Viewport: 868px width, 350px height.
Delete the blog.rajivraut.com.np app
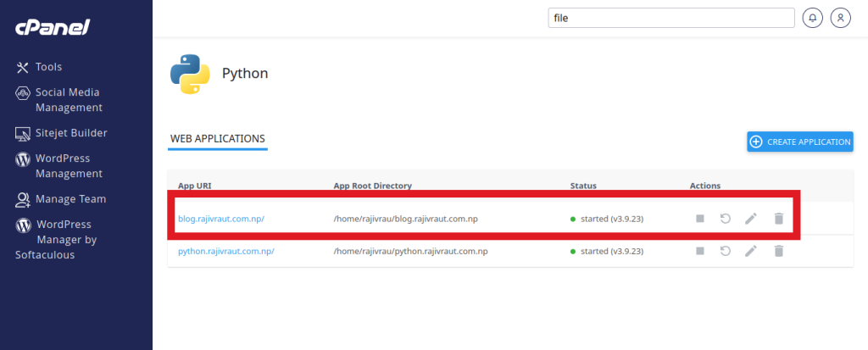779,219
